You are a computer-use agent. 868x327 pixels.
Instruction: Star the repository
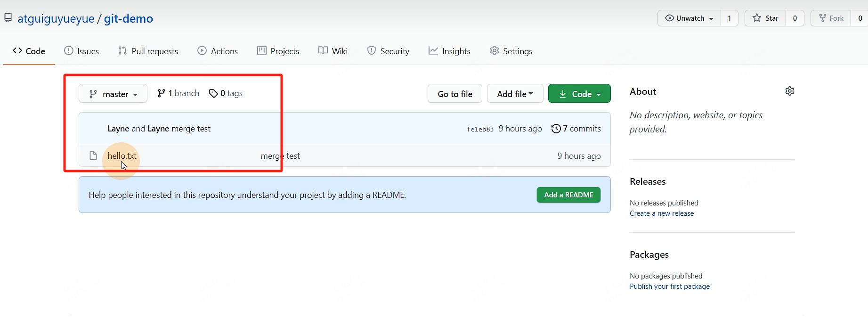[x=765, y=18]
